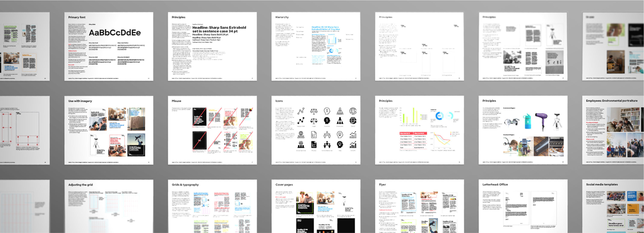Click the filled lightbulb head Idea icon
Viewport: 644px width, 233px height.
click(x=340, y=144)
